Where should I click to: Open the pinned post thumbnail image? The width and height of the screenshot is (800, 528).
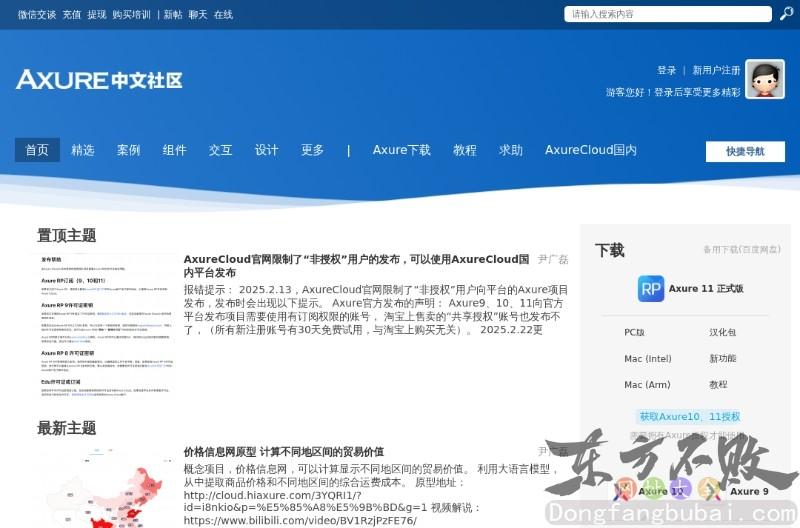tap(107, 326)
